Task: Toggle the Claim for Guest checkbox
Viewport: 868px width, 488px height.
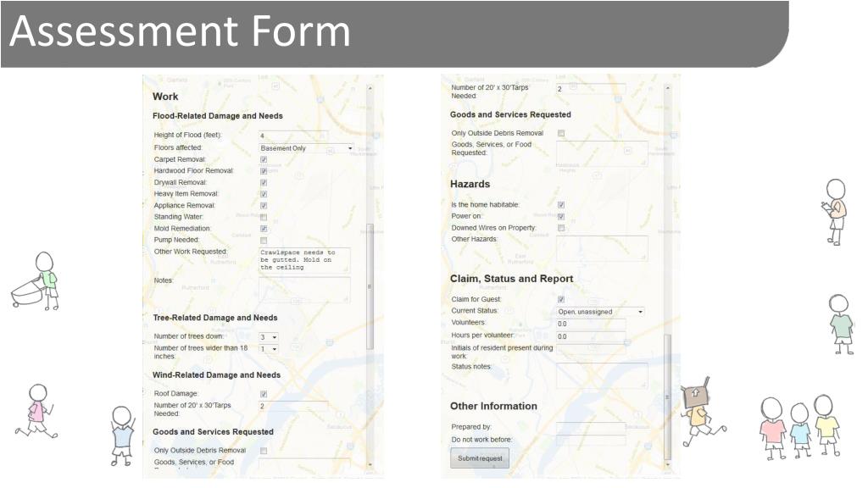Action: [x=561, y=299]
